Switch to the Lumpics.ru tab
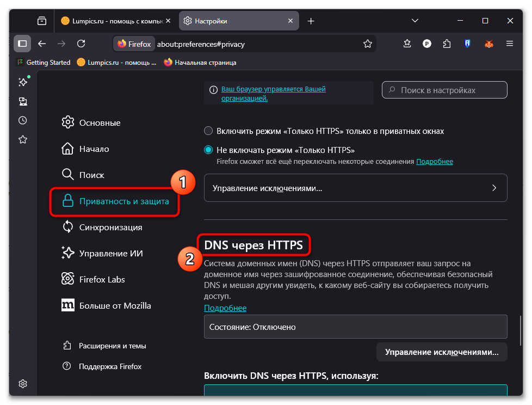Image resolution: width=532 pixels, height=405 pixels. point(116,21)
